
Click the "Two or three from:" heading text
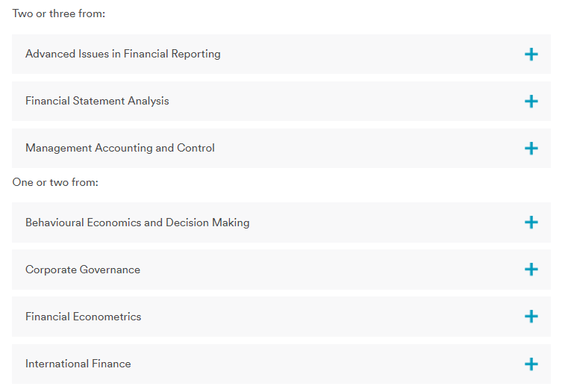tap(58, 14)
